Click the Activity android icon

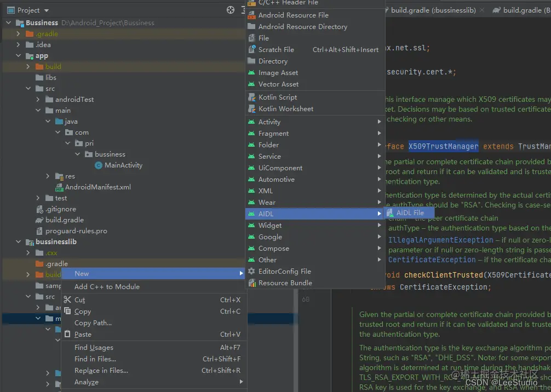(251, 122)
